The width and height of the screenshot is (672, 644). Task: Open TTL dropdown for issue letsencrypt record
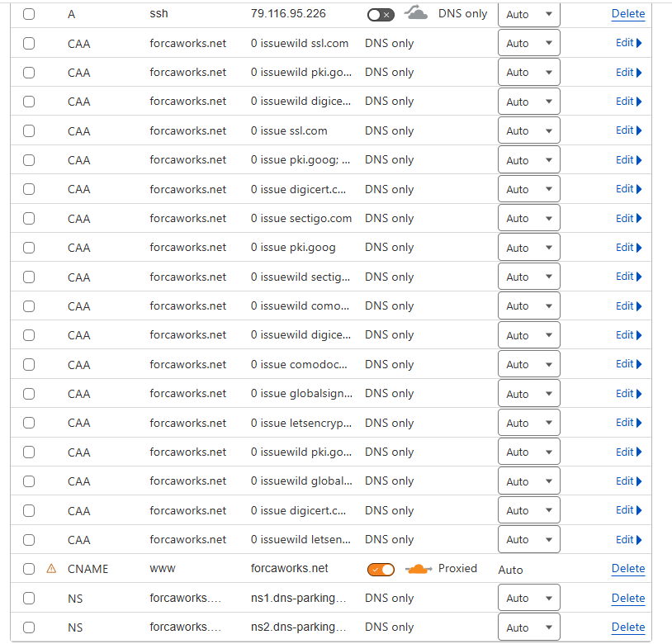pyautogui.click(x=529, y=423)
